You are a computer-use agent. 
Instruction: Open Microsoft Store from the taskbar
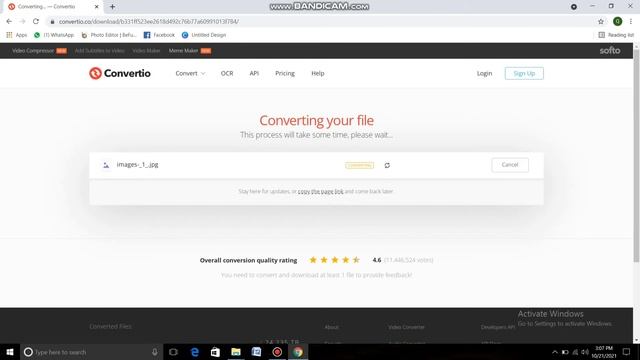215,352
